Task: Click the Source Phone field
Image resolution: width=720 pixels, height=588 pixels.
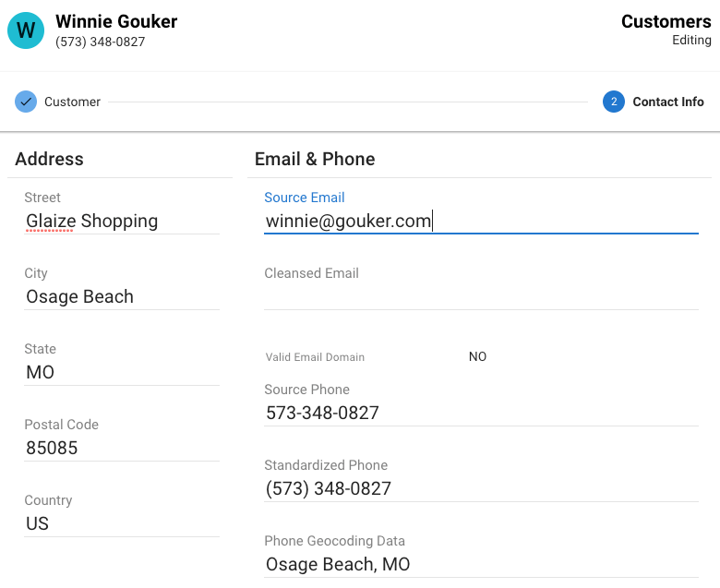Action: (481, 414)
